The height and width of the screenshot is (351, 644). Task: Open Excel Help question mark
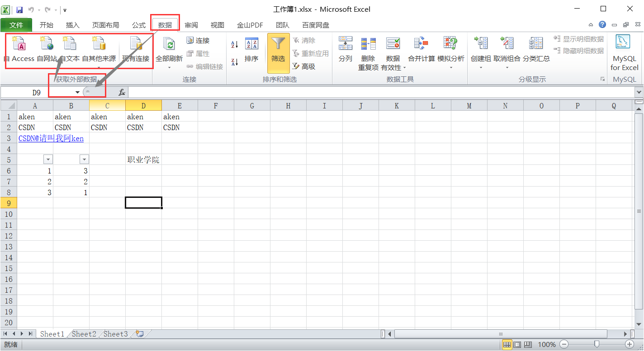tap(602, 25)
